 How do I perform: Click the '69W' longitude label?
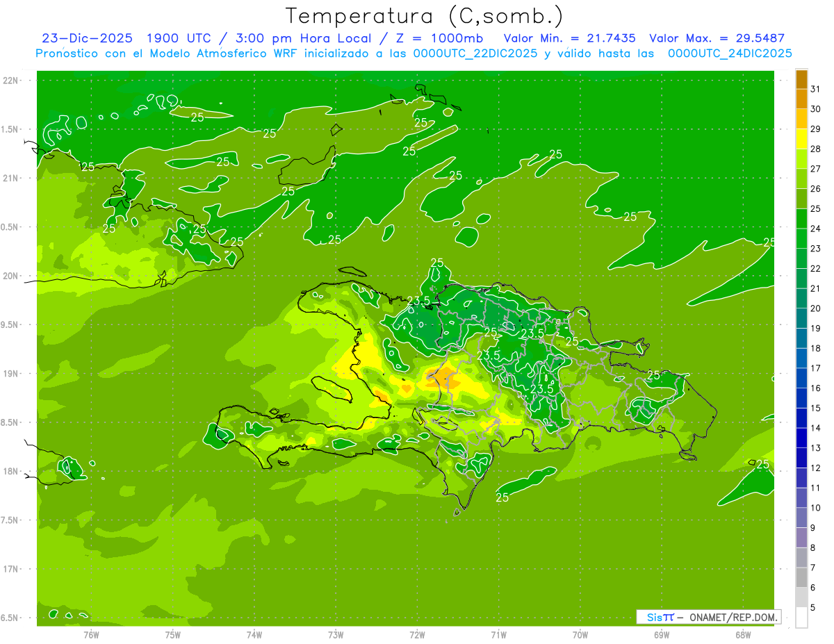(662, 634)
